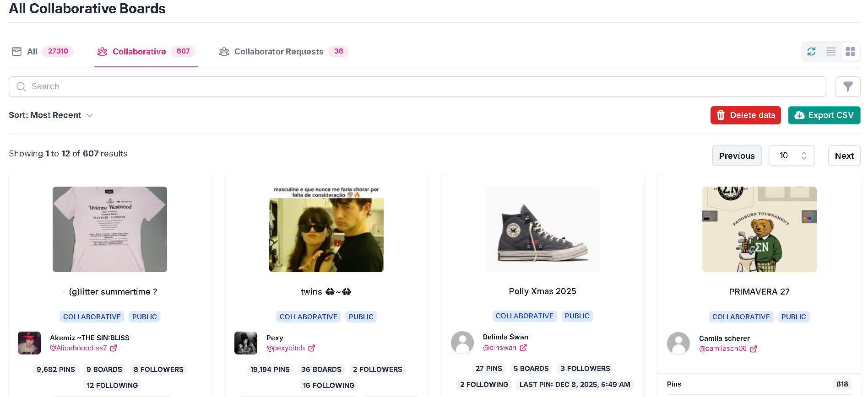Go to the Previous page
The height and width of the screenshot is (397, 868).
point(737,156)
